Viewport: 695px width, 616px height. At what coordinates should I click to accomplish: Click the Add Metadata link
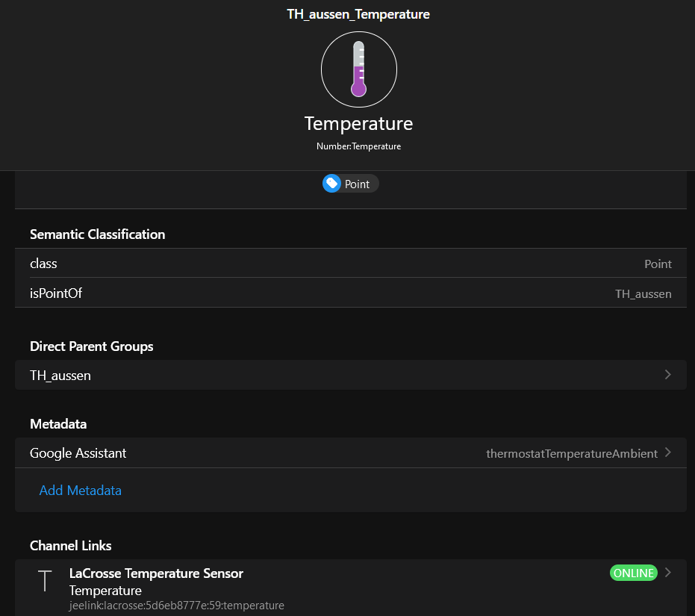click(80, 491)
